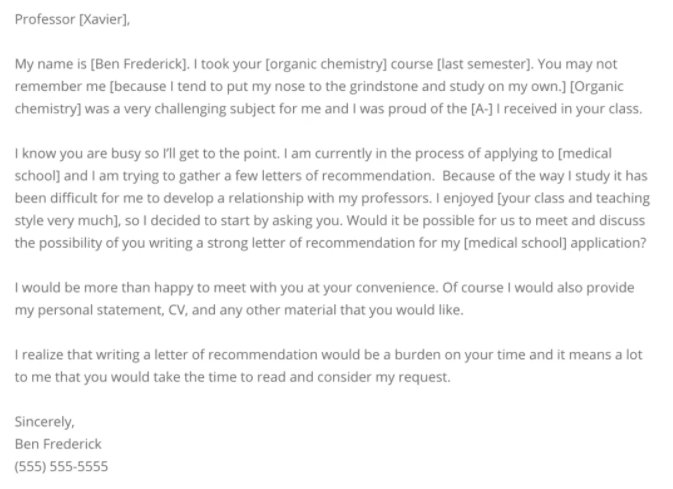Click the '[last semester]' placeholder text
Image resolution: width=673 pixels, height=489 pixels.
[485, 64]
